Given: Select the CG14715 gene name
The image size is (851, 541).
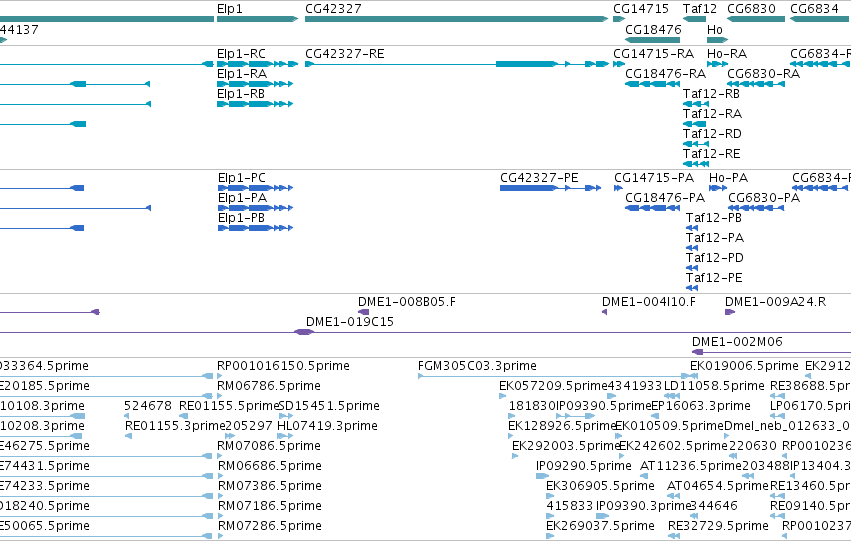Looking at the screenshot, I should [x=641, y=9].
